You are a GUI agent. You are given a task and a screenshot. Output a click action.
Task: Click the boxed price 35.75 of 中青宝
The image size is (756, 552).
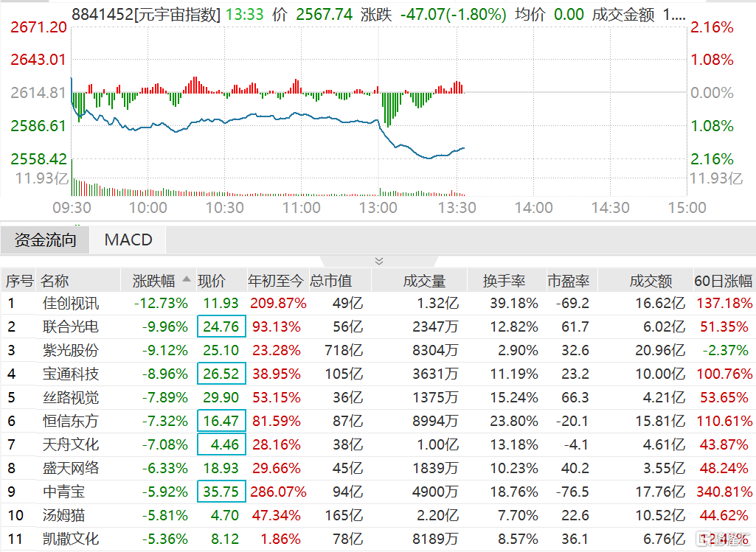(x=221, y=492)
